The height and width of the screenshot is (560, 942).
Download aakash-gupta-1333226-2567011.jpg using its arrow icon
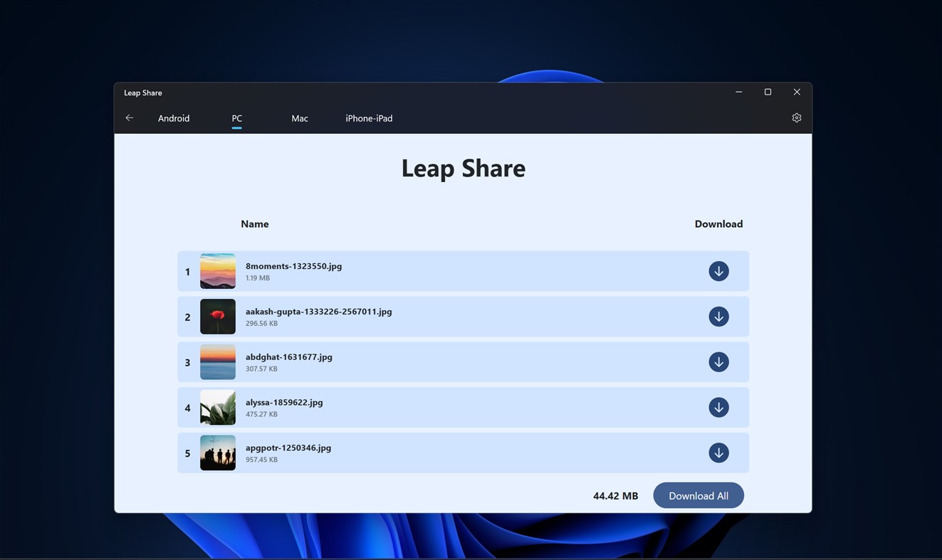[x=718, y=316]
